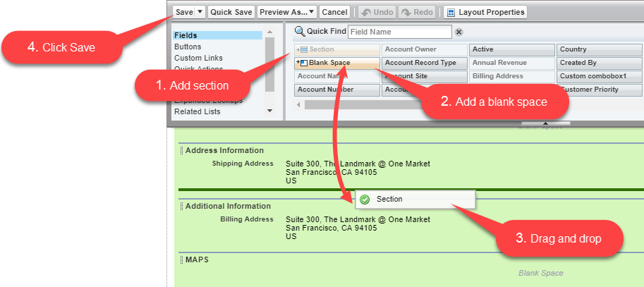Screen dimensions: 644x287
Task: Expand the Preview As dropdown
Action: [286, 12]
